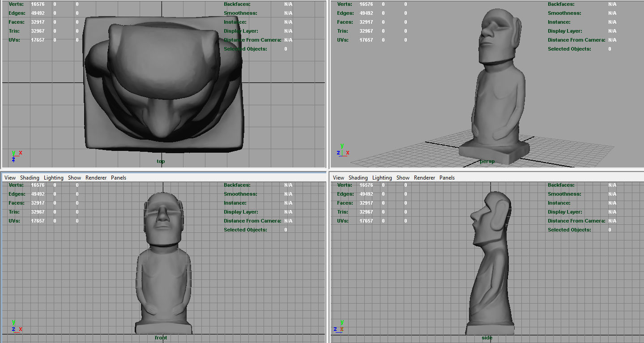Click the "Edges:" label in the side viewport
The height and width of the screenshot is (343, 644).
pos(345,194)
